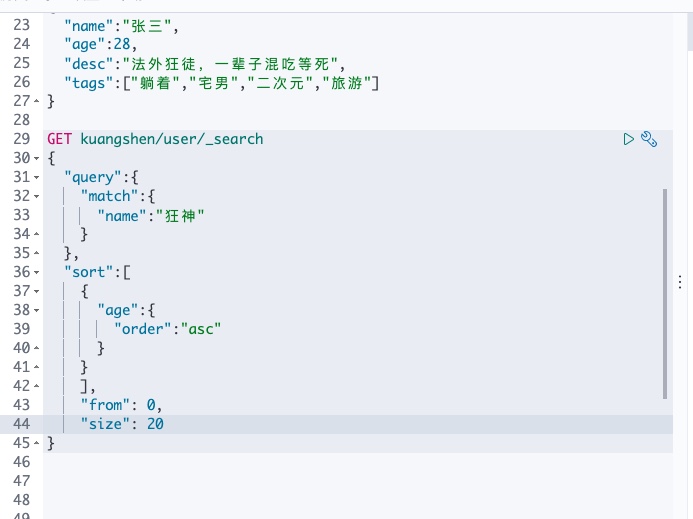
Task: Fold the "match" block at line 32
Action: (37, 196)
